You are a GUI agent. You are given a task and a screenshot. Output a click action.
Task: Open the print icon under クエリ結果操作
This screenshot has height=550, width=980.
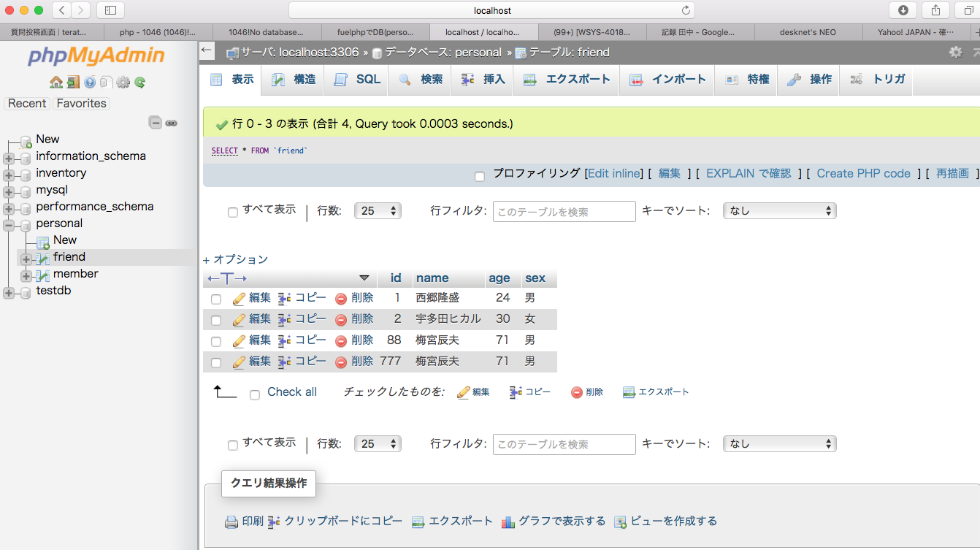coord(230,522)
